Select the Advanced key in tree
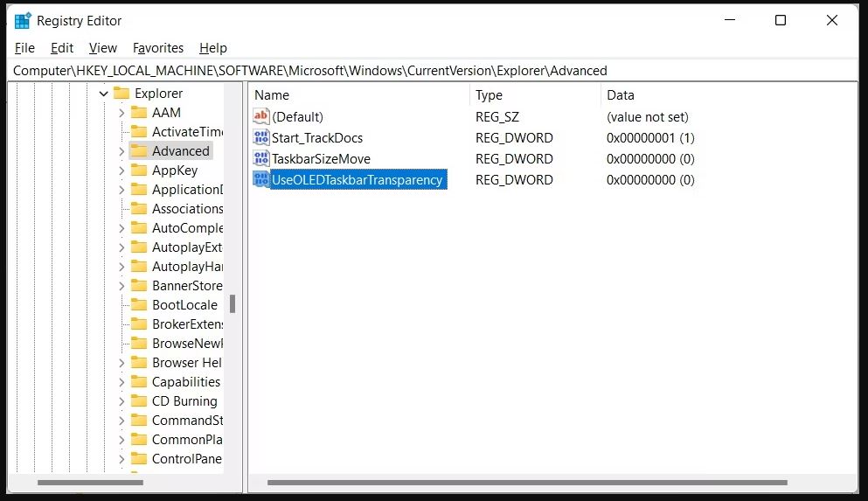The image size is (868, 501). click(x=180, y=150)
